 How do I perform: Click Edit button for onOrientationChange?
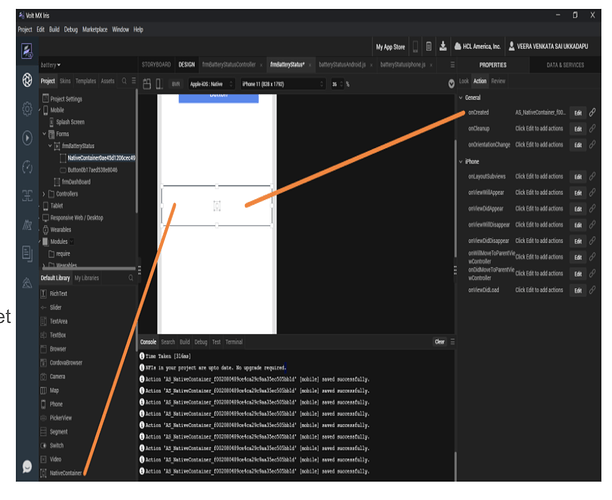point(578,145)
